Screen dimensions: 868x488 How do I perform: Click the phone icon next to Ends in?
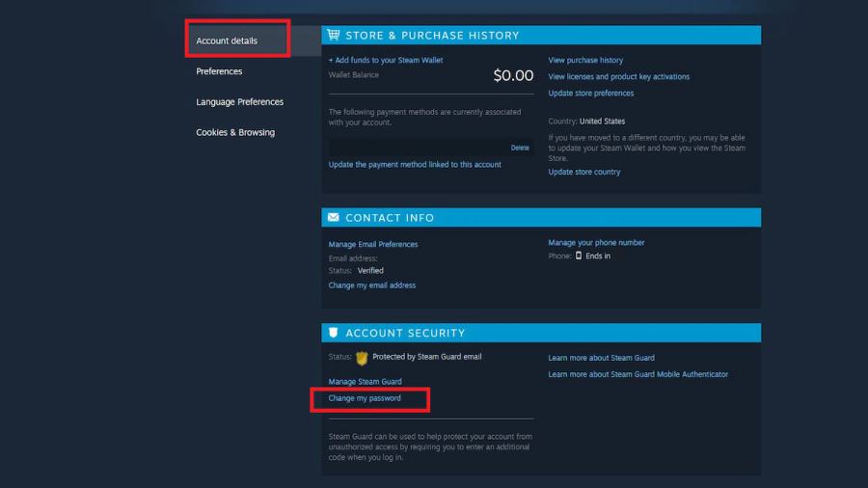tap(579, 256)
